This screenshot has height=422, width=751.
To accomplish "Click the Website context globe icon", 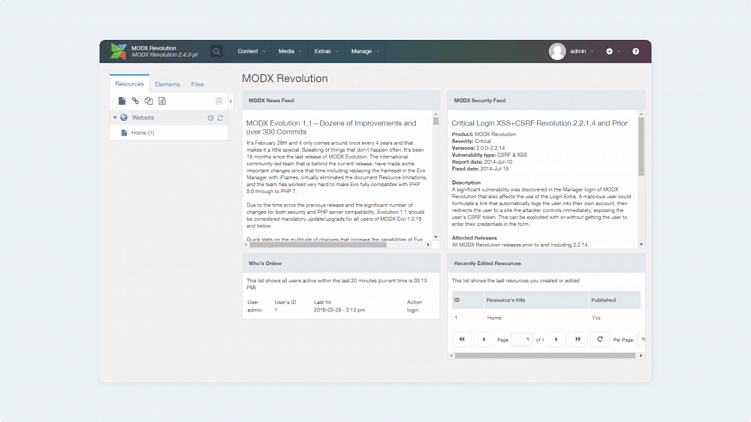I will pyautogui.click(x=124, y=117).
